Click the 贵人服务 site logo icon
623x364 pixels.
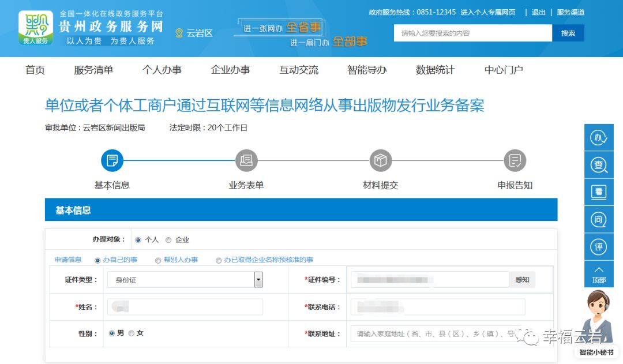coord(36,28)
